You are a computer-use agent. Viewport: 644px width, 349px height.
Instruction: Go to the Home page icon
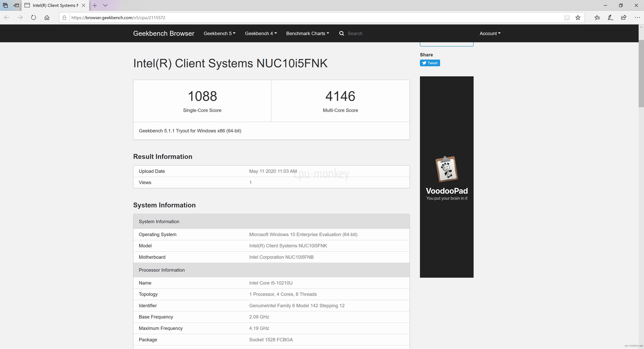pyautogui.click(x=47, y=17)
